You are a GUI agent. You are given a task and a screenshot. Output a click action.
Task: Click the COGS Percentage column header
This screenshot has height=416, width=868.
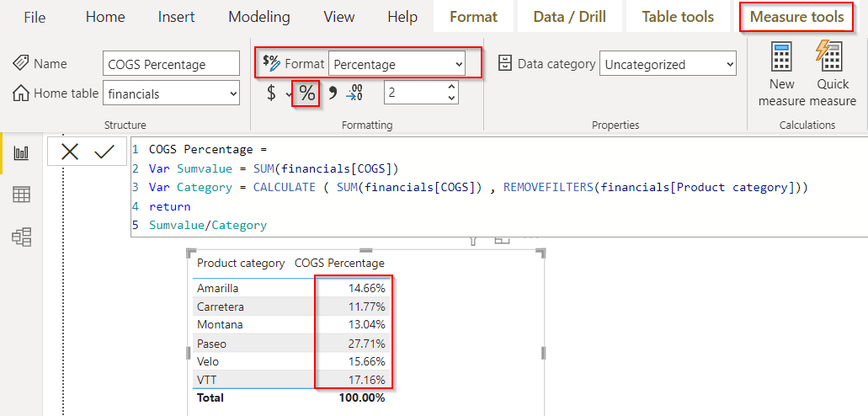tap(339, 263)
